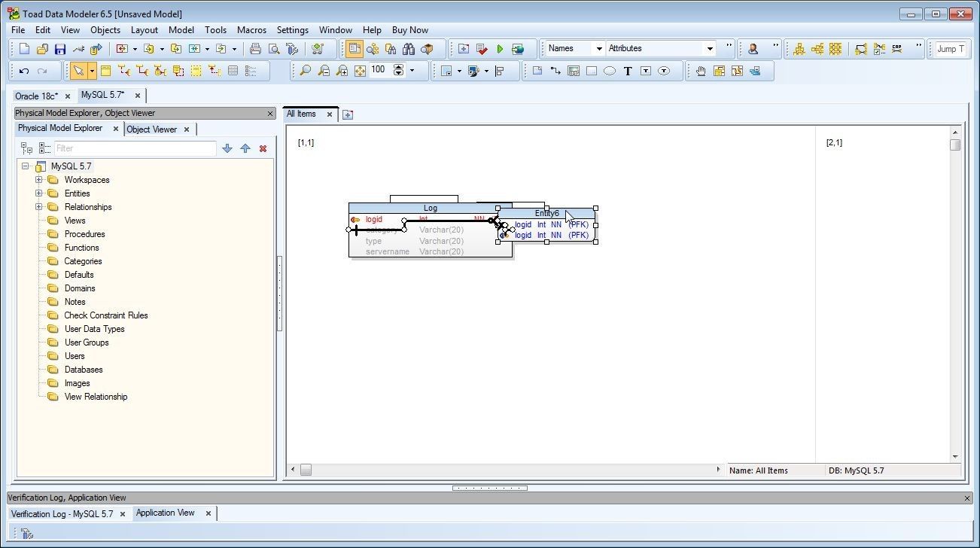Click the explorer Filter input field
980x548 pixels.
[135, 148]
